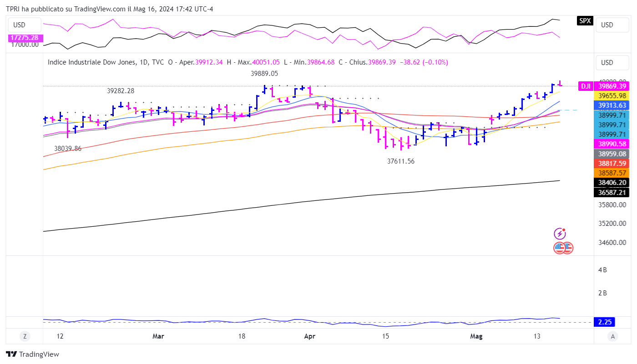Open the USD currency selector on the main price axis
Viewport: 637px width, 364px height.
coord(607,63)
